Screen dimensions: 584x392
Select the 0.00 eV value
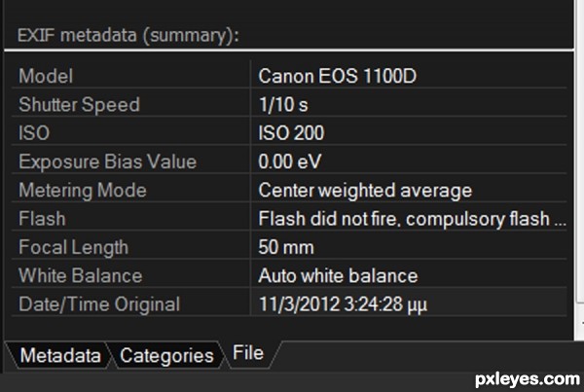(x=290, y=161)
